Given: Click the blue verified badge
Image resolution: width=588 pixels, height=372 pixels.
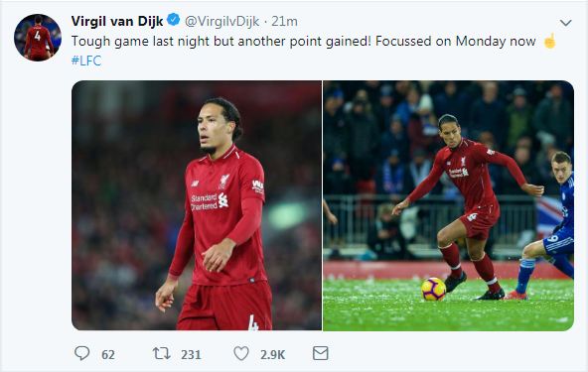Looking at the screenshot, I should click(173, 20).
